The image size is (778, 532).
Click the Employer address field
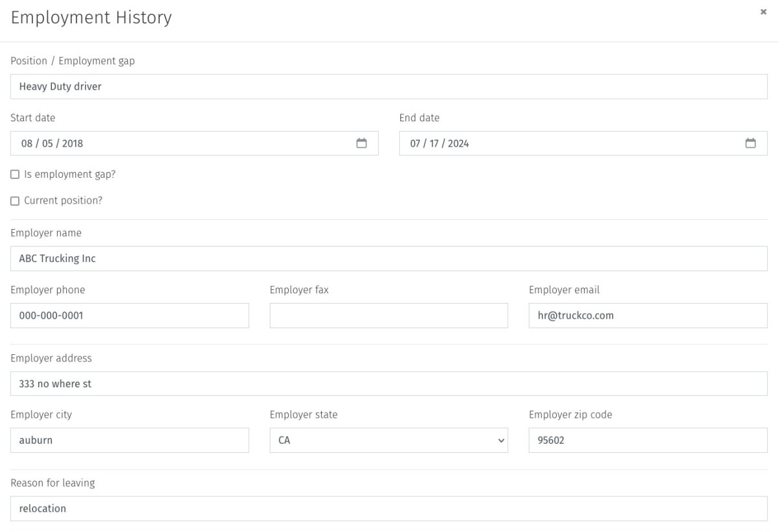click(389, 383)
